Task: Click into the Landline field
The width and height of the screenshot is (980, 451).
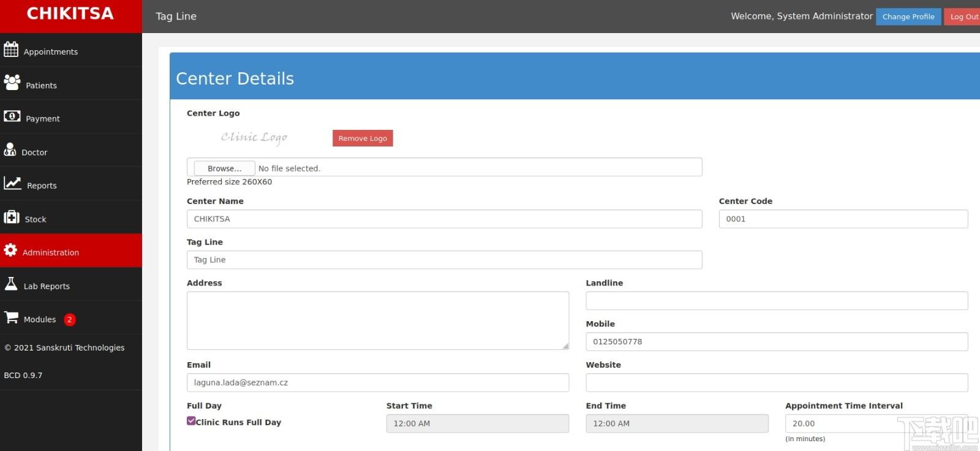Action: pyautogui.click(x=777, y=301)
